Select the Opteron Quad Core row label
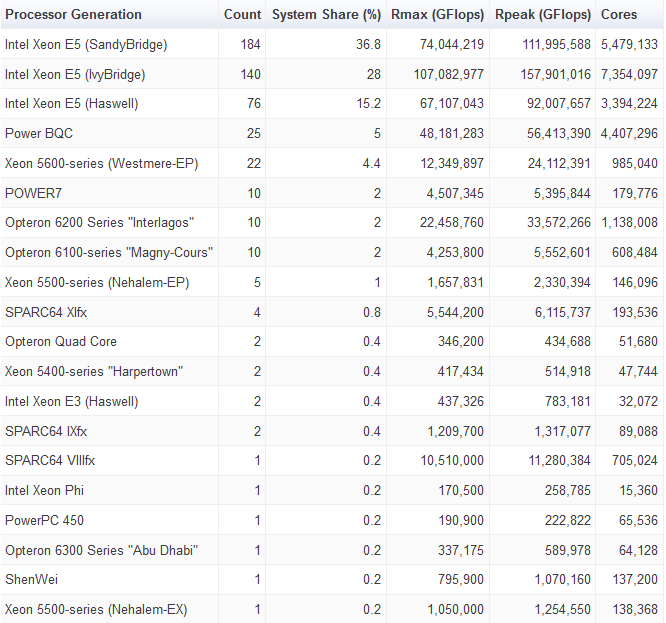 [x=61, y=341]
